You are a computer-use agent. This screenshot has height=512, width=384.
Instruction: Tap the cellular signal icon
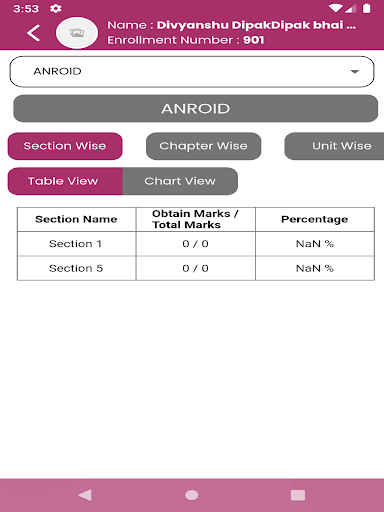pos(350,8)
